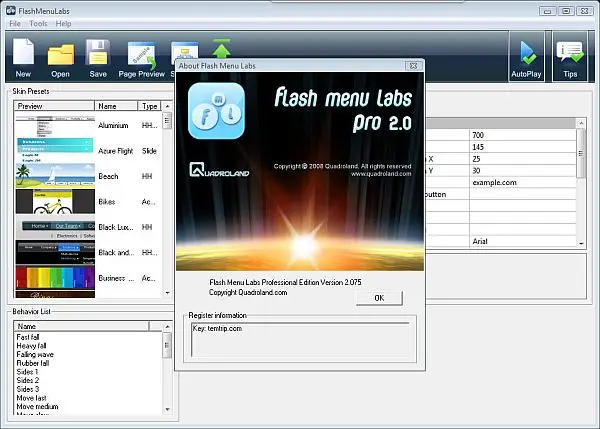Image resolution: width=600 pixels, height=429 pixels.
Task: Select the Aluminium skin preset thumbnail
Action: coord(55,126)
